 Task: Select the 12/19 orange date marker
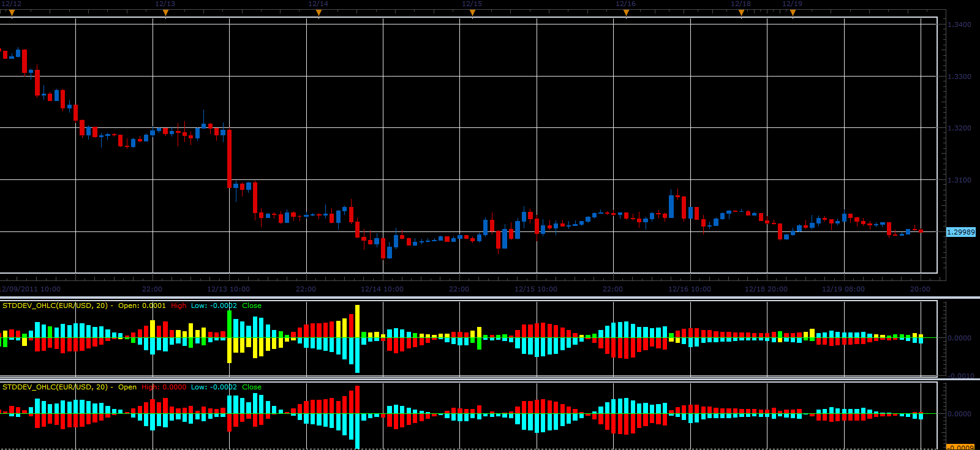793,13
